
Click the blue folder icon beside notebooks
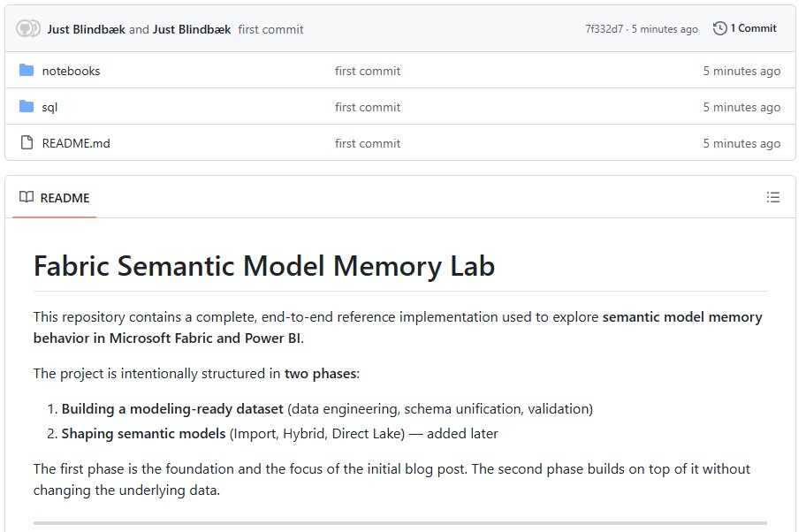pyautogui.click(x=27, y=71)
